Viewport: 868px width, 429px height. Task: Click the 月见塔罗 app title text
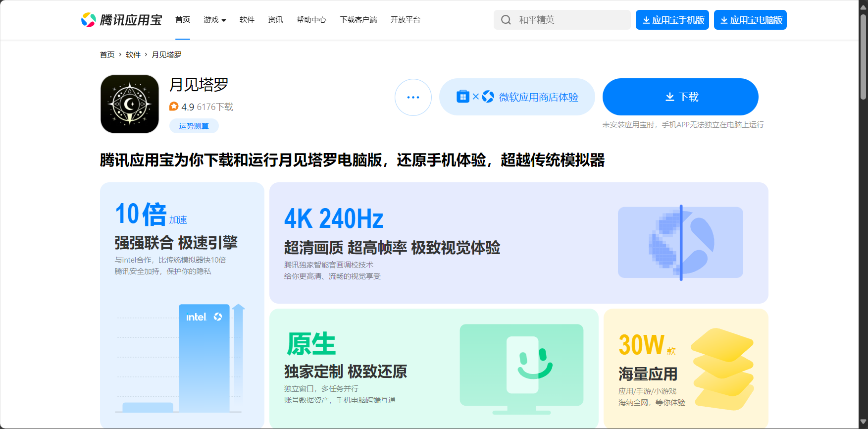click(199, 85)
